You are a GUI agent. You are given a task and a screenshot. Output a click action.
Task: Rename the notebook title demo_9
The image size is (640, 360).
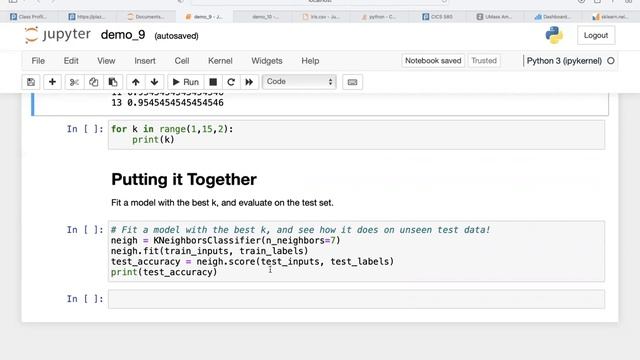(123, 35)
